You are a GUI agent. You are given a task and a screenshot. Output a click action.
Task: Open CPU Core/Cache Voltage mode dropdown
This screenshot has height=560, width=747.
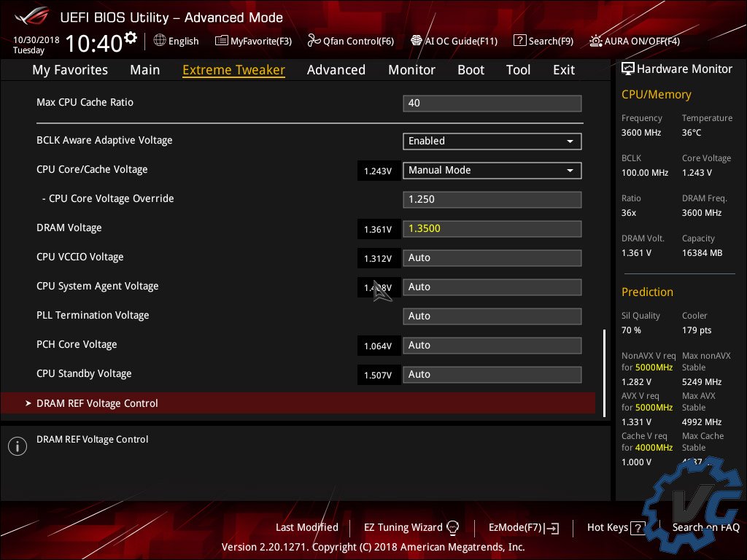click(492, 171)
